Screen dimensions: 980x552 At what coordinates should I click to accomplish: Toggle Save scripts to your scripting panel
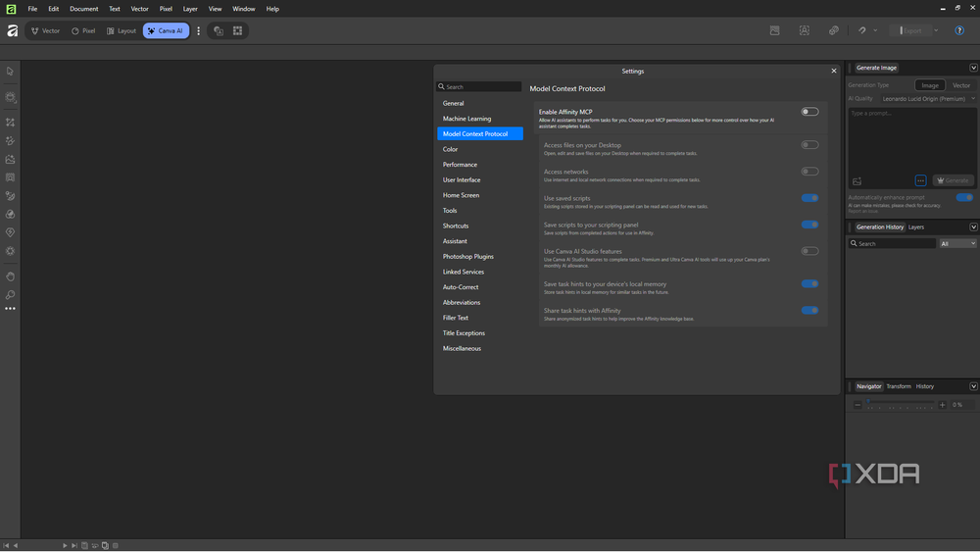tap(809, 225)
